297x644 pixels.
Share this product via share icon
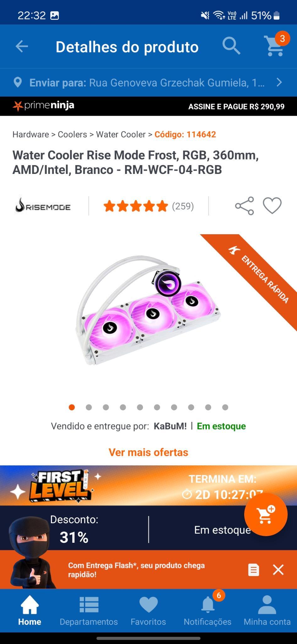coord(245,206)
